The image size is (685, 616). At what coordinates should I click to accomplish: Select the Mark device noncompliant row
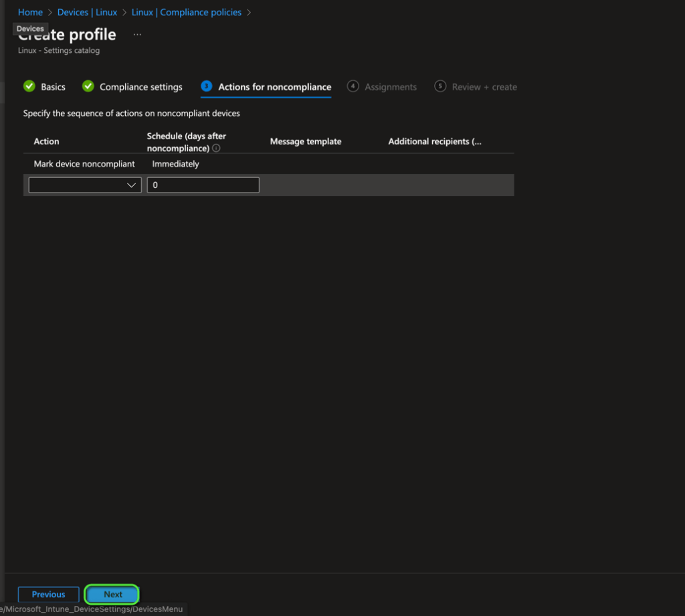[84, 164]
